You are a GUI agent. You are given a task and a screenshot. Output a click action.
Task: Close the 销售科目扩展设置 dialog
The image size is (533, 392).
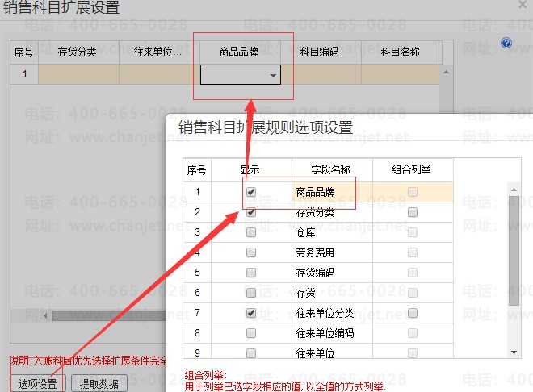click(x=523, y=5)
